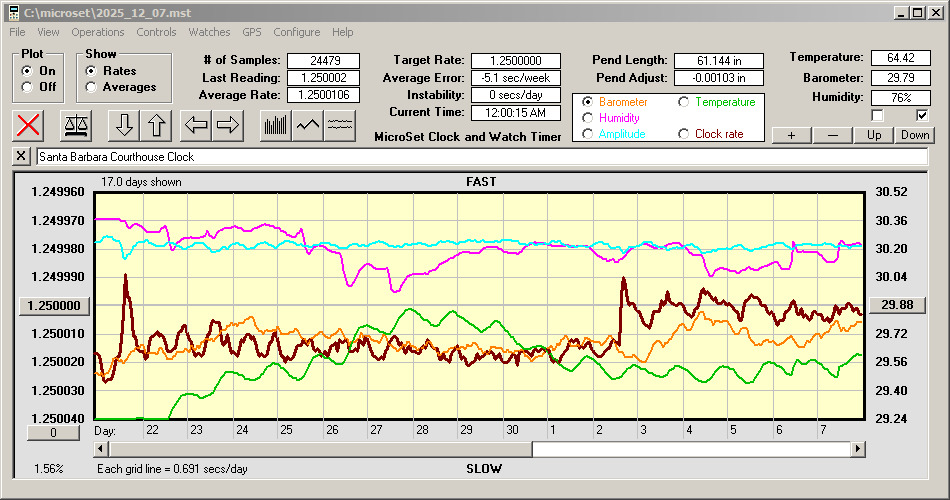950x500 pixels.
Task: Select the vertical bars histogram icon
Action: click(x=275, y=125)
